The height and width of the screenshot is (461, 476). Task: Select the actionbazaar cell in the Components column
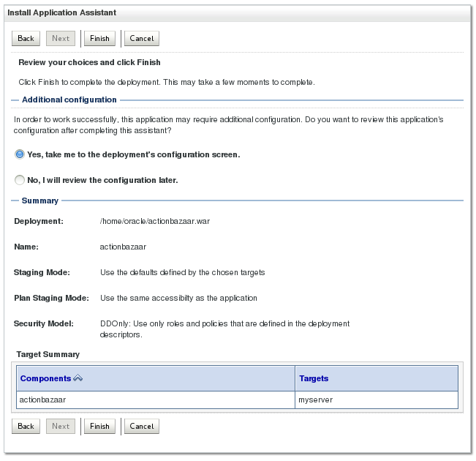(x=43, y=400)
